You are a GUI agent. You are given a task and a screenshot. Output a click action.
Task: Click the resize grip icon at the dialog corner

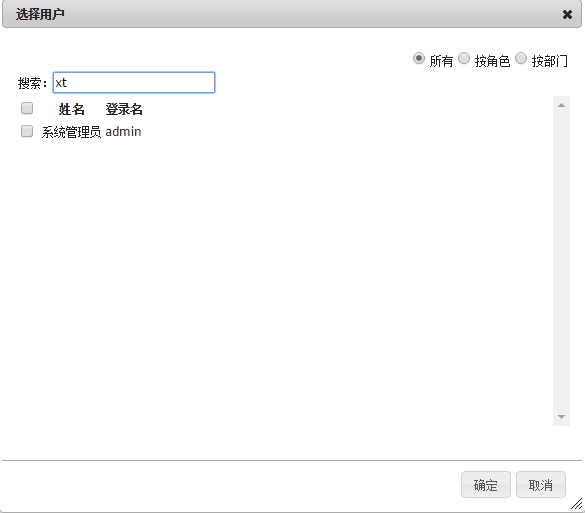(576, 504)
